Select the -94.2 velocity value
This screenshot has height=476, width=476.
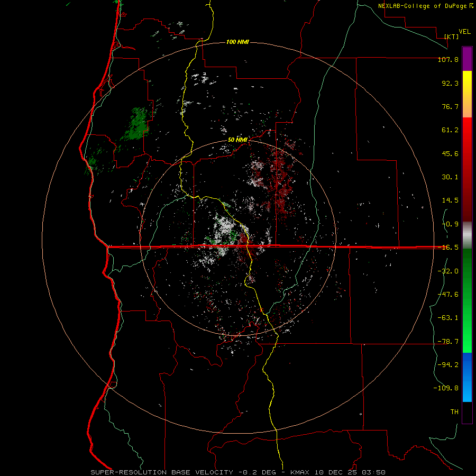coord(448,365)
